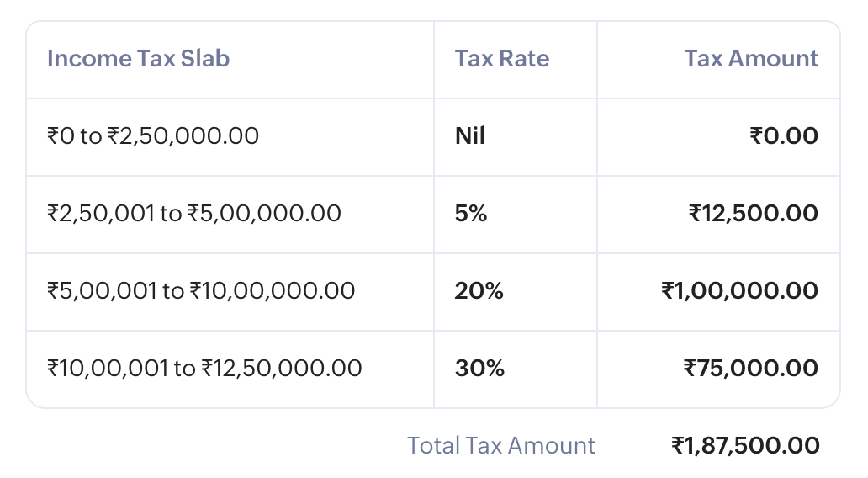868x478 pixels.
Task: Click the 20% tax rate cell
Action: pyautogui.click(x=479, y=291)
